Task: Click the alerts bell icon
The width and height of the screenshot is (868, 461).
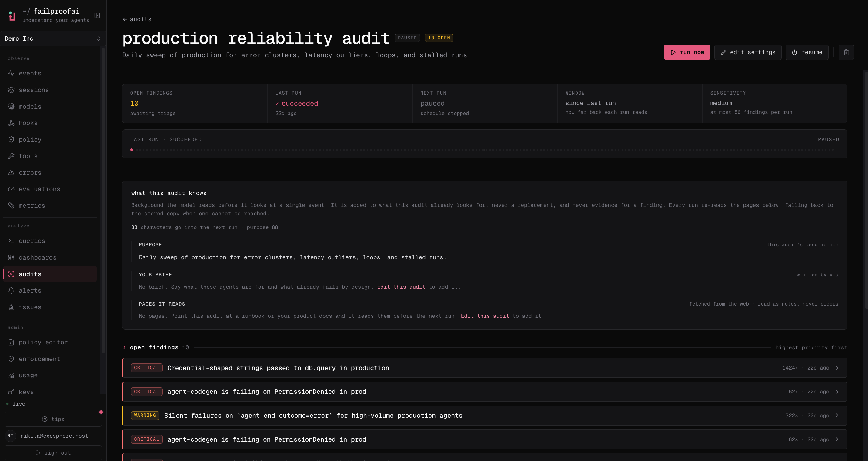Action: [x=11, y=290]
